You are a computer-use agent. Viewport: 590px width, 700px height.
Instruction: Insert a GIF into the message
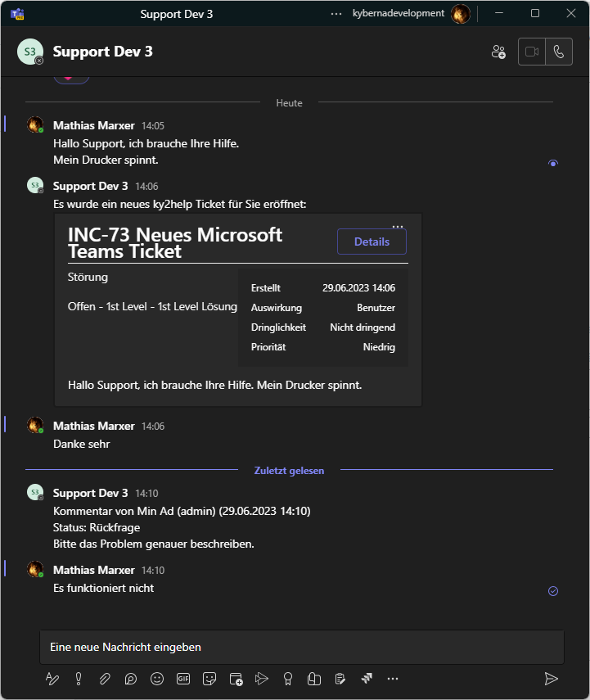tap(183, 679)
